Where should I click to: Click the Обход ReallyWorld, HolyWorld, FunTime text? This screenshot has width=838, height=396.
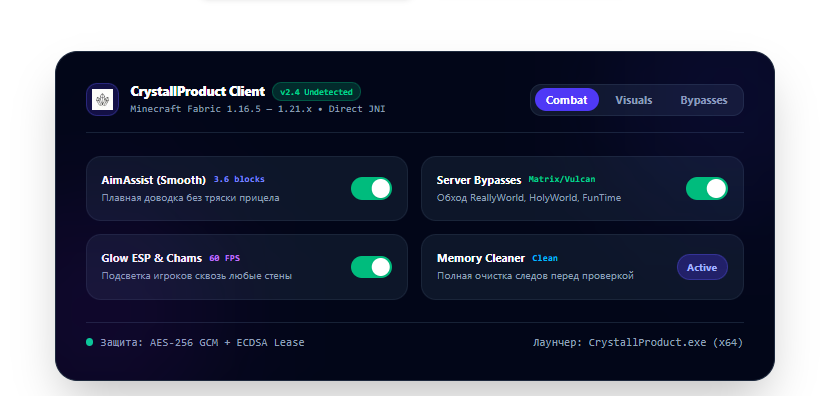tap(529, 198)
